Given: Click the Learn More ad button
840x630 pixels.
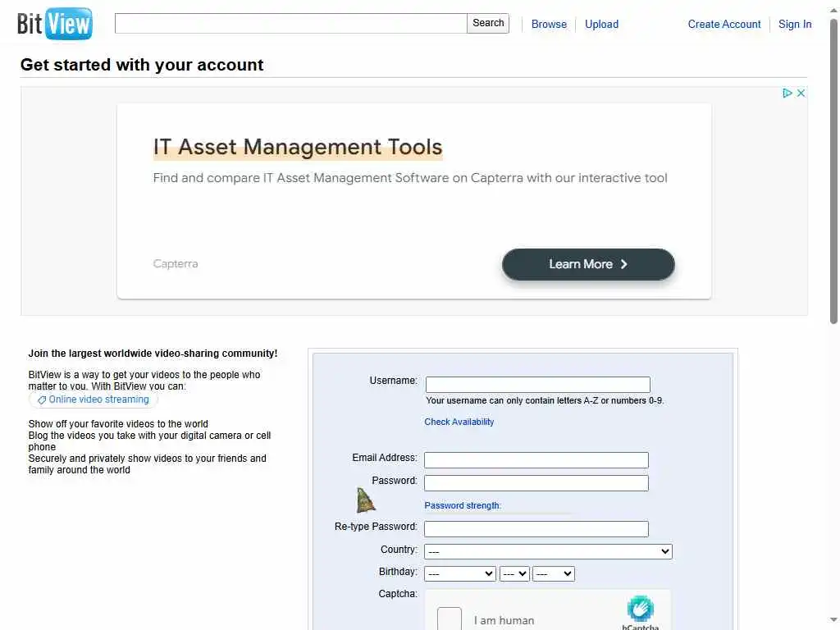Looking at the screenshot, I should click(x=588, y=264).
